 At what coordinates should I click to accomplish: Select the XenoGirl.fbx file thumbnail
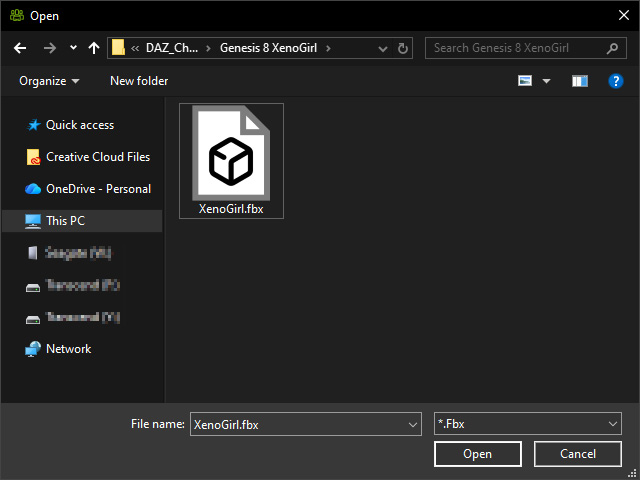pyautogui.click(x=231, y=161)
